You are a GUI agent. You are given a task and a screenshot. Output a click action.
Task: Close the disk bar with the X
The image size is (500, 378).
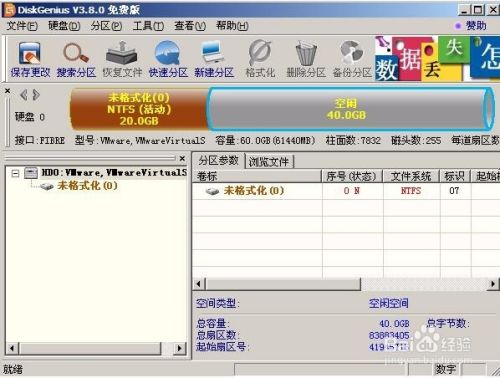pos(8,91)
